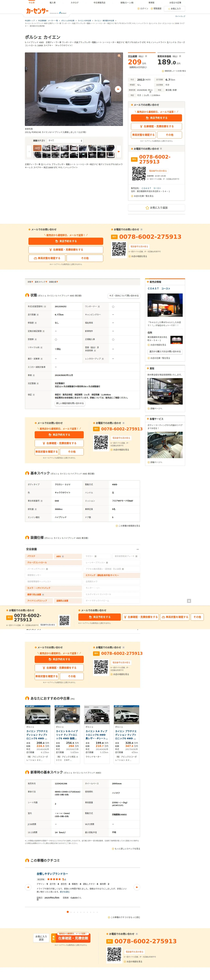Open the 中古車 tab in top navigation
The width and height of the screenshot is (210, 980).
(x=32, y=3)
